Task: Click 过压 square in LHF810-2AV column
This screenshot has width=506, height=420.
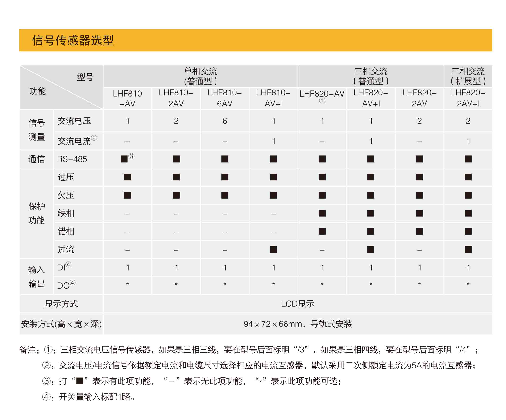Action: tap(176, 177)
